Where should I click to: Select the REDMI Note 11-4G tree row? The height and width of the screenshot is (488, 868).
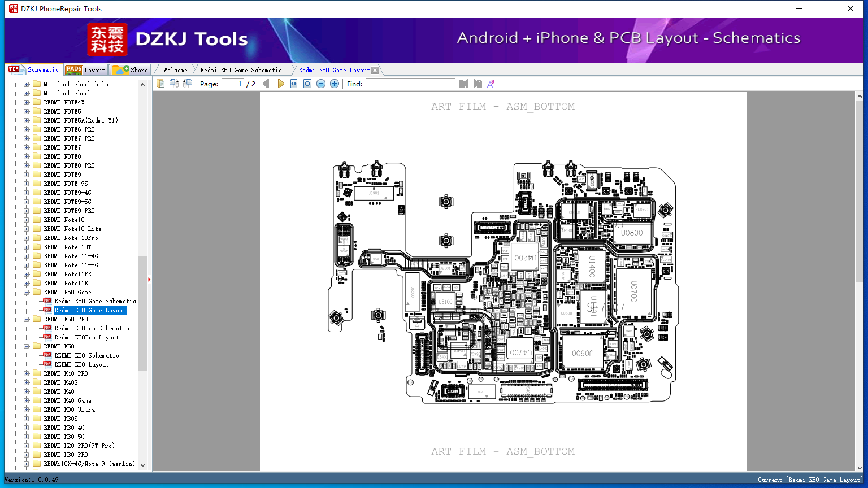pyautogui.click(x=71, y=256)
